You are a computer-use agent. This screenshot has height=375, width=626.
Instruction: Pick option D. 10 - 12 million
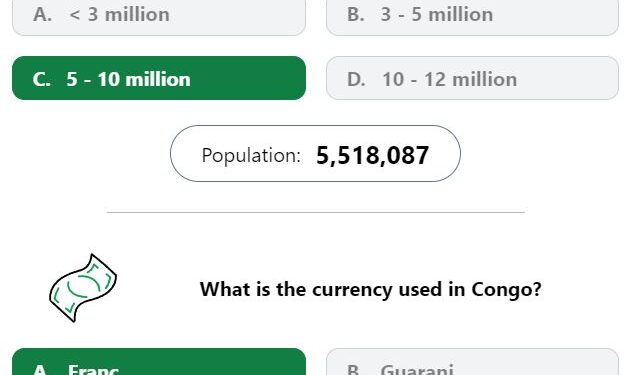(472, 78)
